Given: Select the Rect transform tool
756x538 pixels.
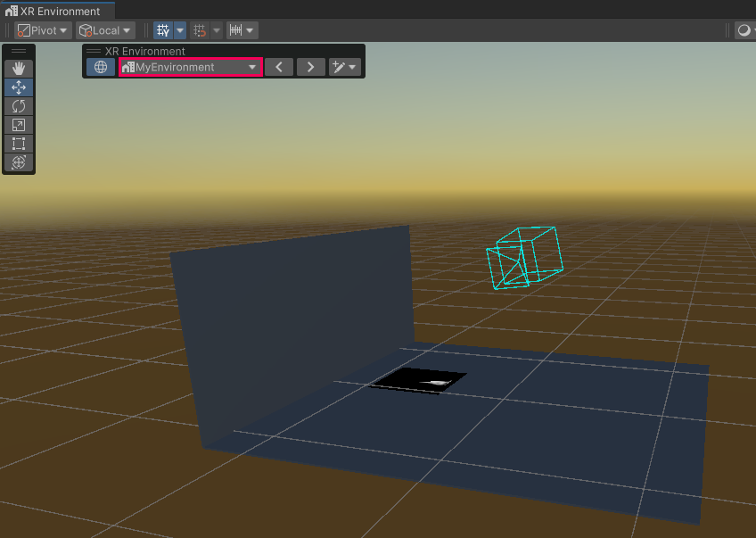Looking at the screenshot, I should pos(19,144).
